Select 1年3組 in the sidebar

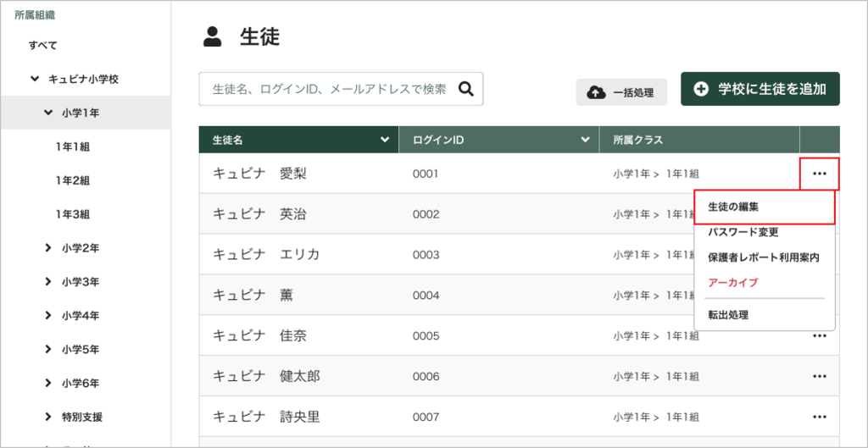click(73, 214)
